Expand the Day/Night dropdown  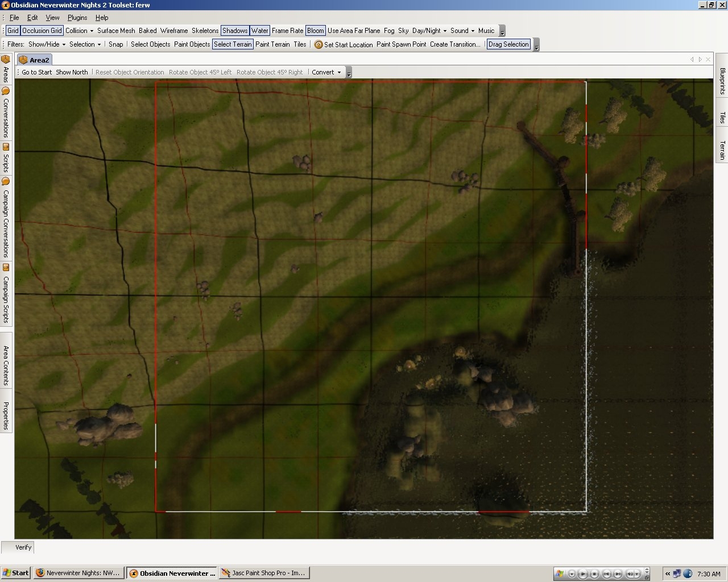click(429, 31)
